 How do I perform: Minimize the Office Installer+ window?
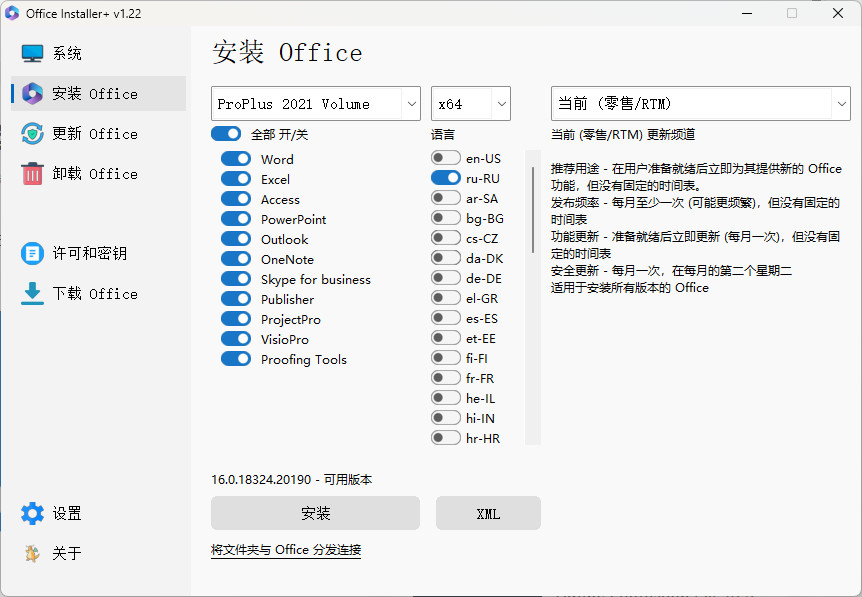click(x=747, y=13)
